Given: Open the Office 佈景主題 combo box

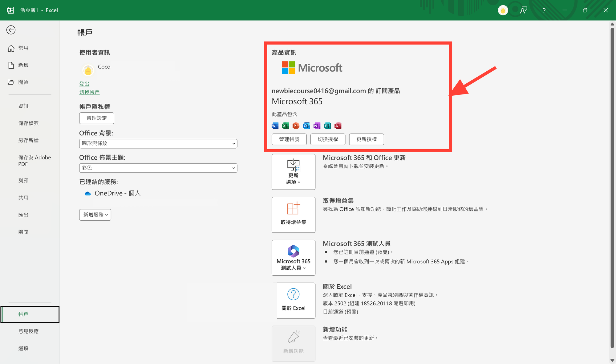Looking at the screenshot, I should [158, 168].
